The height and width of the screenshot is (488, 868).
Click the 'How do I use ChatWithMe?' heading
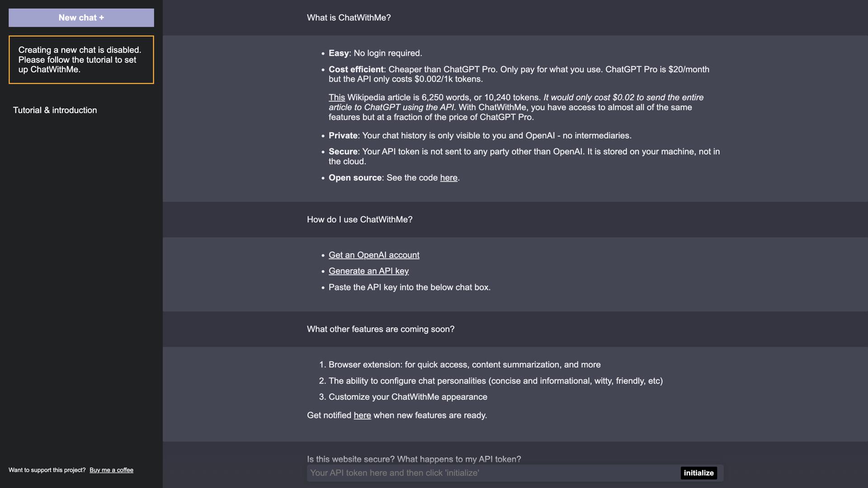359,220
